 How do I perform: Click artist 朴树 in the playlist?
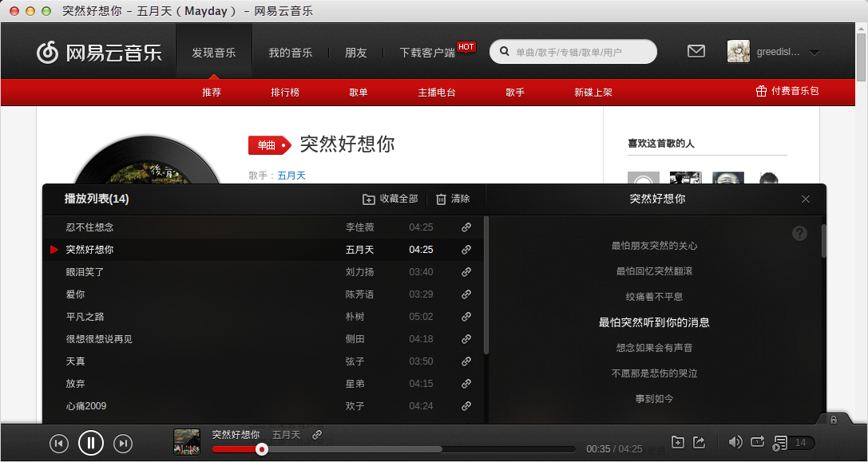point(355,317)
